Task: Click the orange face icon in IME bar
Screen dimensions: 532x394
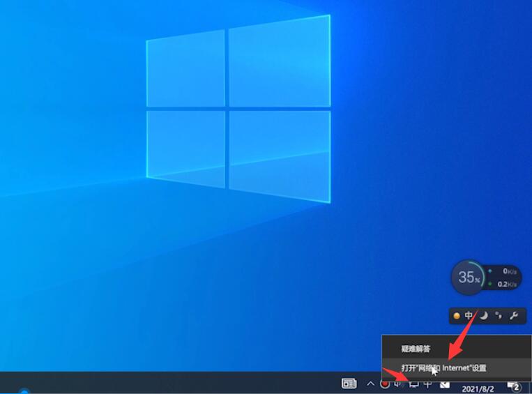Action: point(457,316)
